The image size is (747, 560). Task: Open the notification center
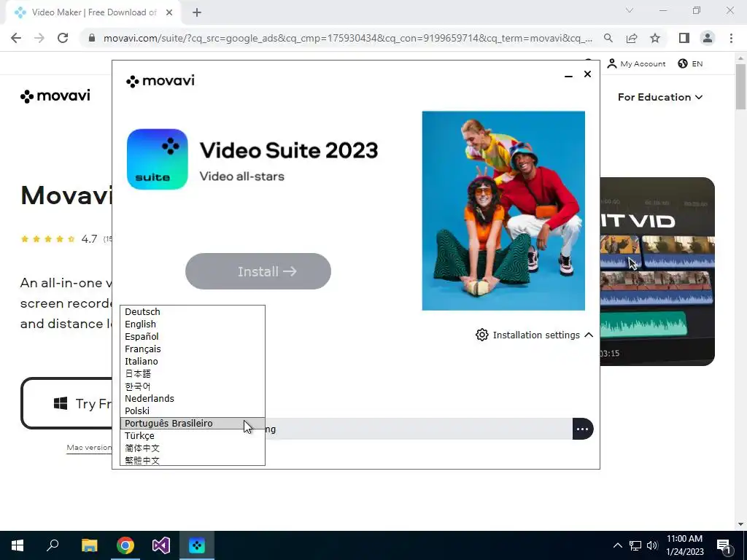click(724, 545)
